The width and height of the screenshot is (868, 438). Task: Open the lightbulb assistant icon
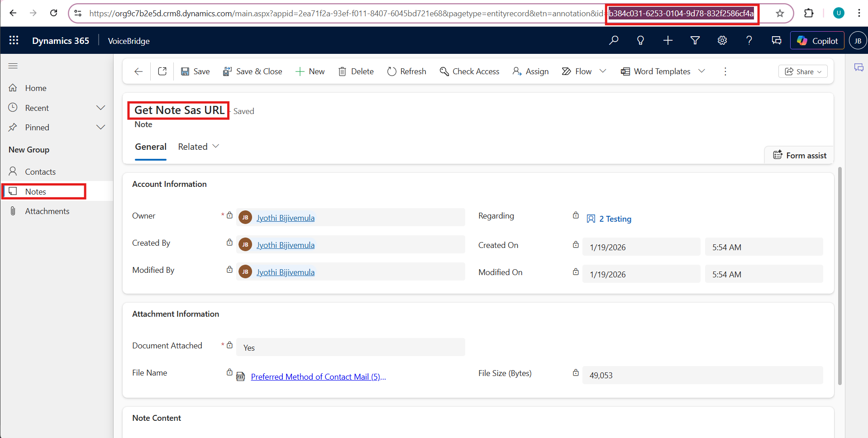pyautogui.click(x=640, y=41)
